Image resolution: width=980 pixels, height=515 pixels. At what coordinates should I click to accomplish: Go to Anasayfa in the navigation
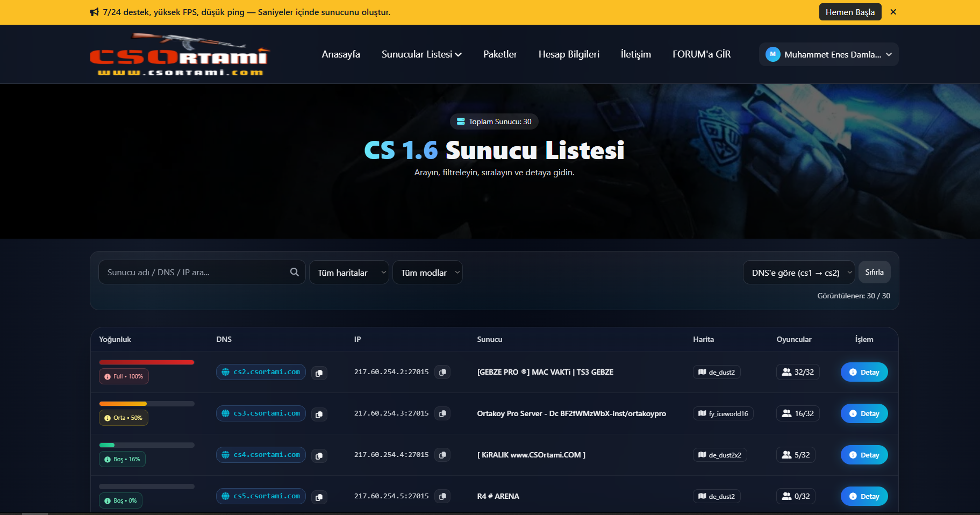(341, 54)
